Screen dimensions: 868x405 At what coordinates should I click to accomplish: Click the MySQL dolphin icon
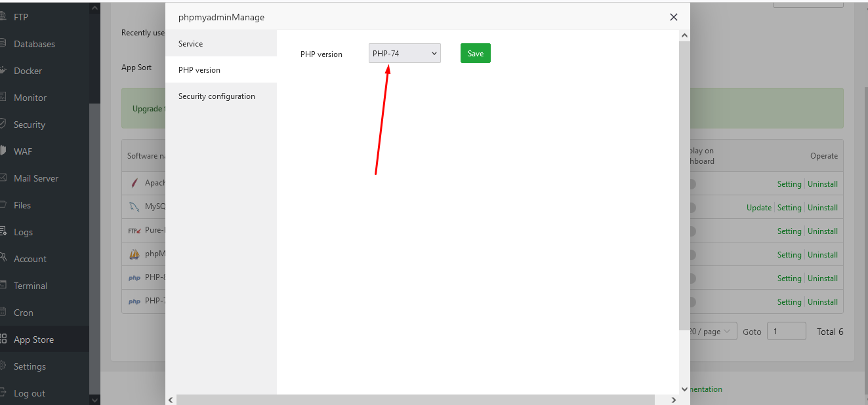pos(134,207)
